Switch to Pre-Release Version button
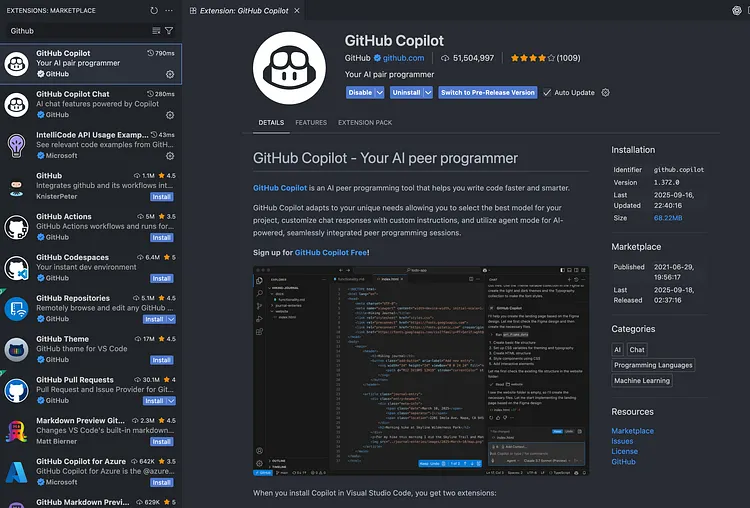Screen dimensions: 750x508 pyautogui.click(x=488, y=92)
